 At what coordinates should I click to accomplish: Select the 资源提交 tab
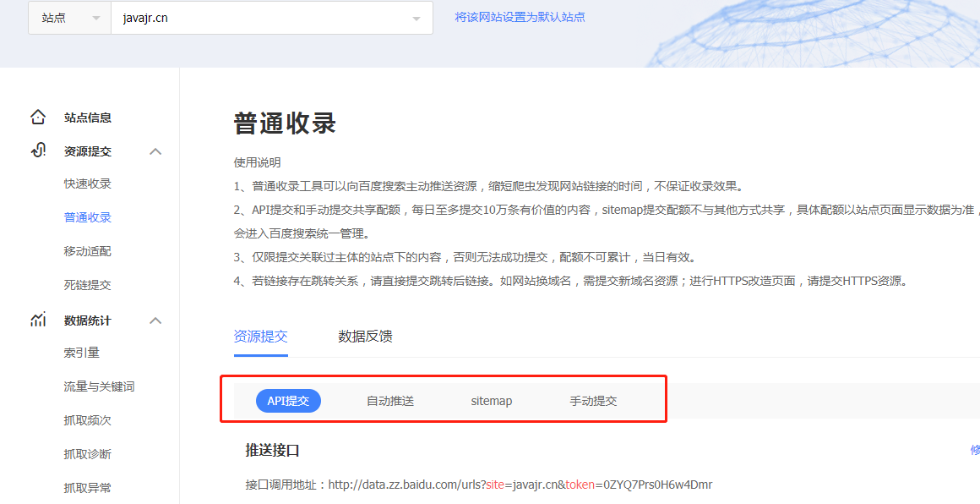pyautogui.click(x=260, y=336)
